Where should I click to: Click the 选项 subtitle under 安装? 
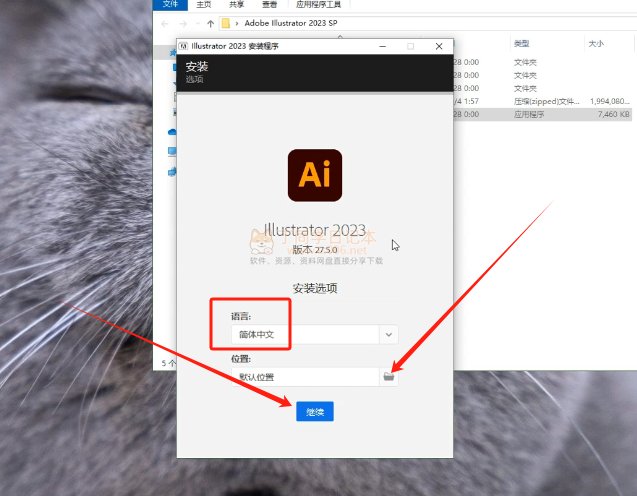(194, 79)
